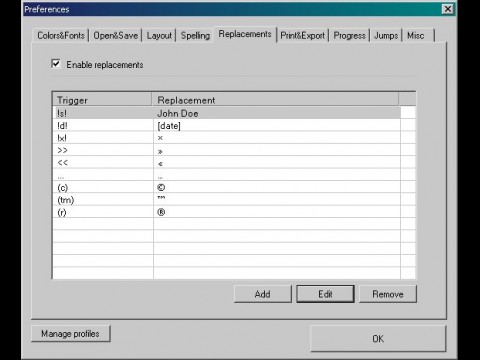Click the Edit button
The height and width of the screenshot is (360, 480).
(x=325, y=294)
